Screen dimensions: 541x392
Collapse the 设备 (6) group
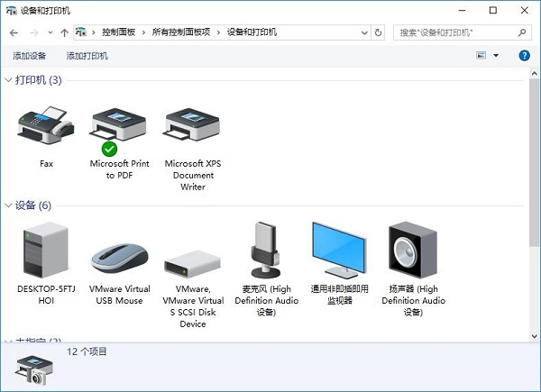(8, 205)
